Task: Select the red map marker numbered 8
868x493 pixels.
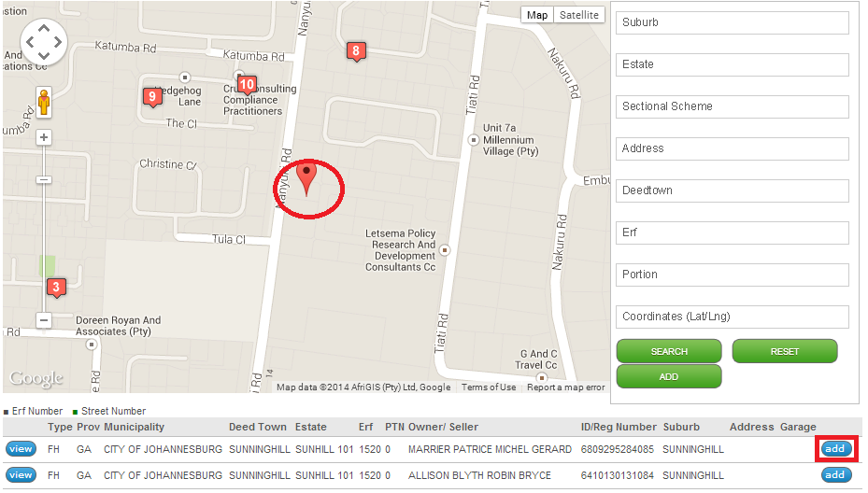Action: (x=356, y=51)
